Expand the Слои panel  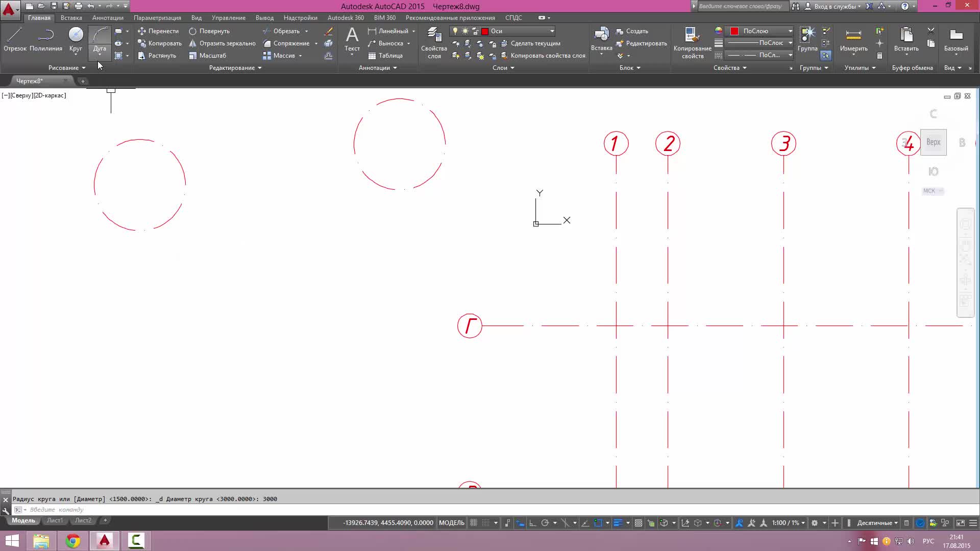click(503, 68)
